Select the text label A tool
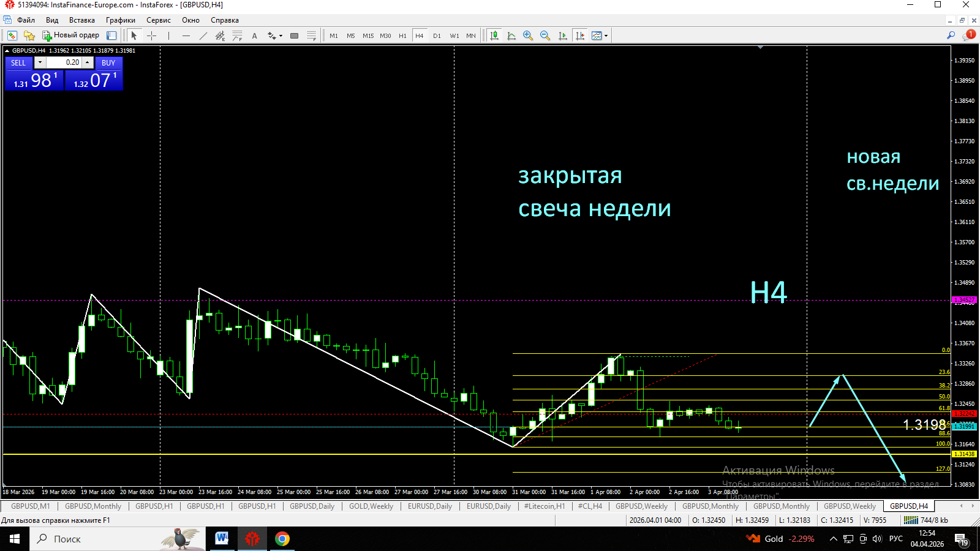The width and height of the screenshot is (980, 551). coord(254,36)
